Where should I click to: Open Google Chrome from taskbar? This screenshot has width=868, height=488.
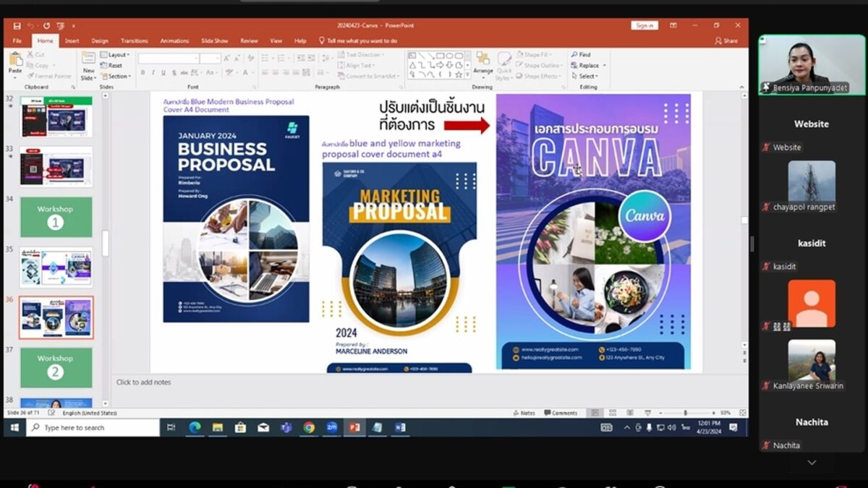click(x=309, y=427)
